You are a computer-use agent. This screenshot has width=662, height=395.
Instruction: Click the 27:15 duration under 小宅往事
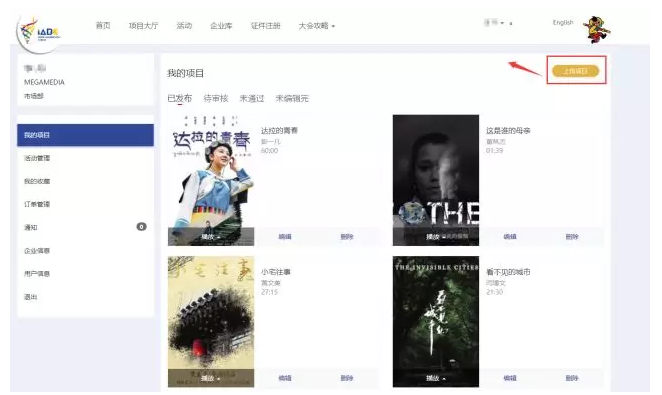click(x=269, y=292)
